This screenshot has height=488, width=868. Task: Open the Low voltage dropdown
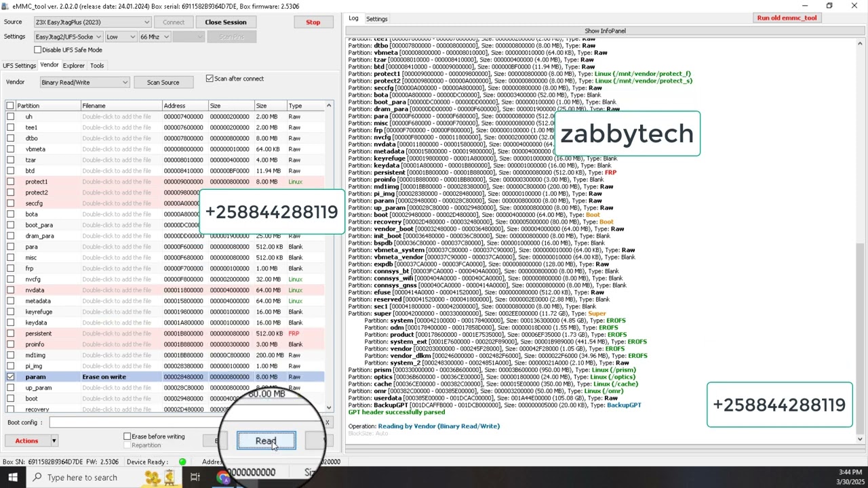pyautogui.click(x=121, y=37)
